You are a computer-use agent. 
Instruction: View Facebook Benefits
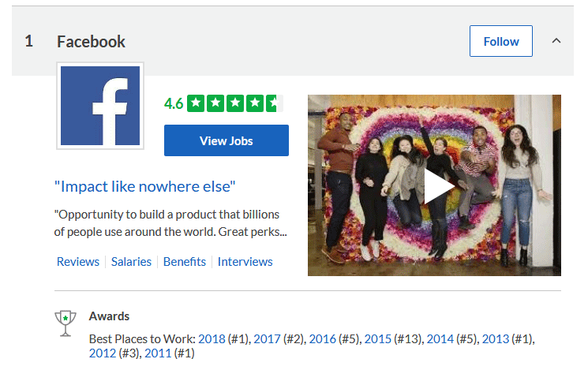click(x=185, y=262)
